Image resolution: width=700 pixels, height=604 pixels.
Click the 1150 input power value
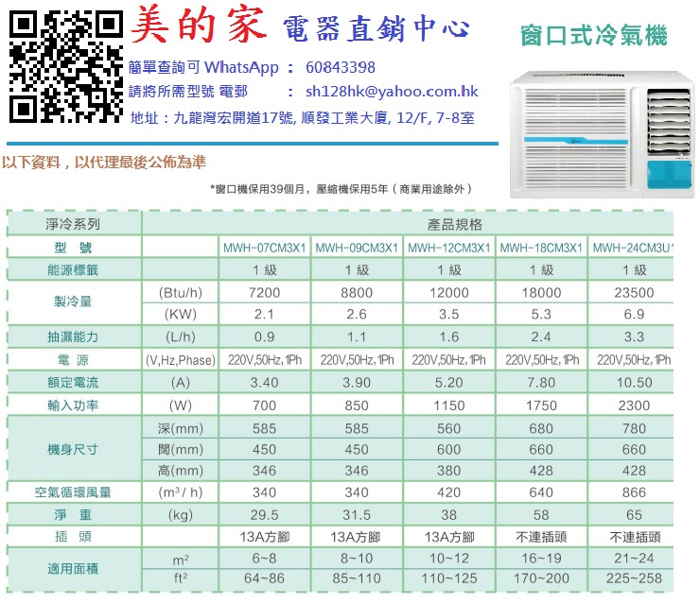(x=449, y=406)
